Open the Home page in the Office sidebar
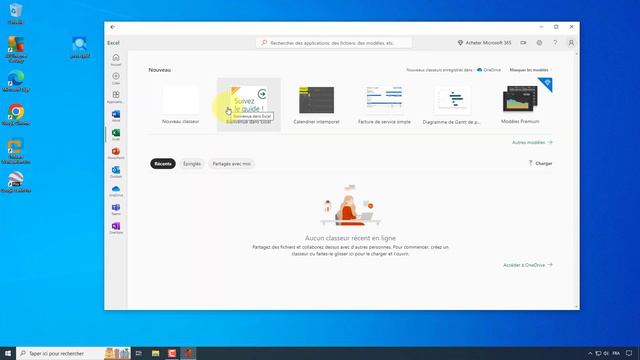Screen dimensions: 640x360 [x=116, y=60]
